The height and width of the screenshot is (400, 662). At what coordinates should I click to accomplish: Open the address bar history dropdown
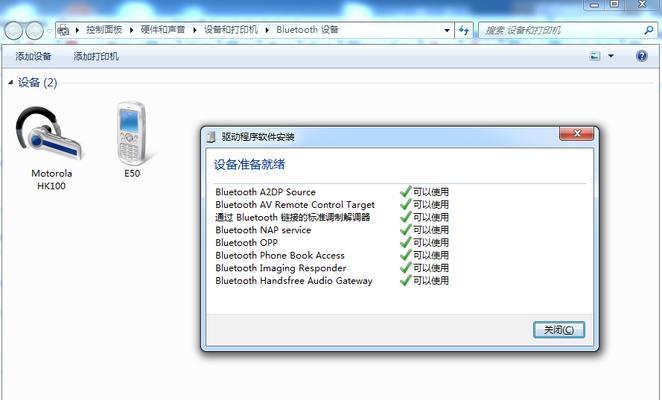click(447, 30)
